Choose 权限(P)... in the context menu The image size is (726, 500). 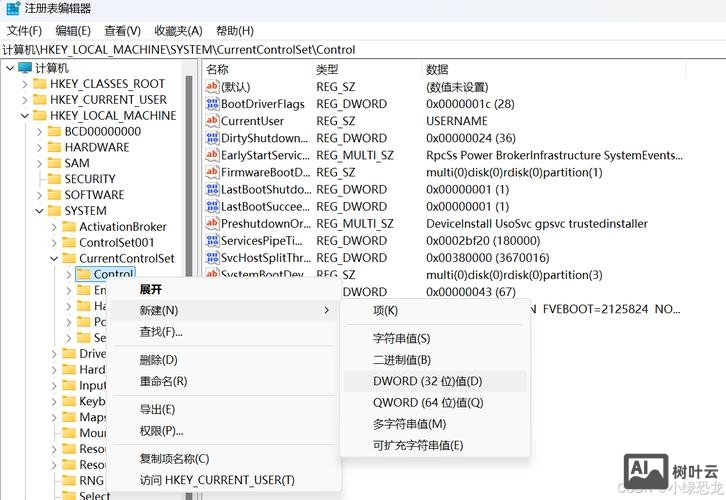(224, 431)
